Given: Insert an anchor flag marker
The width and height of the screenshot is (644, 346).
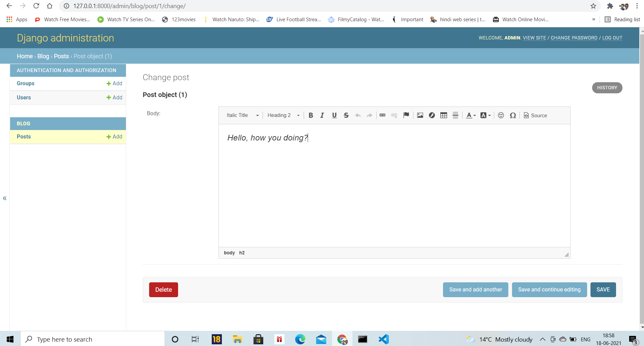Looking at the screenshot, I should 406,115.
